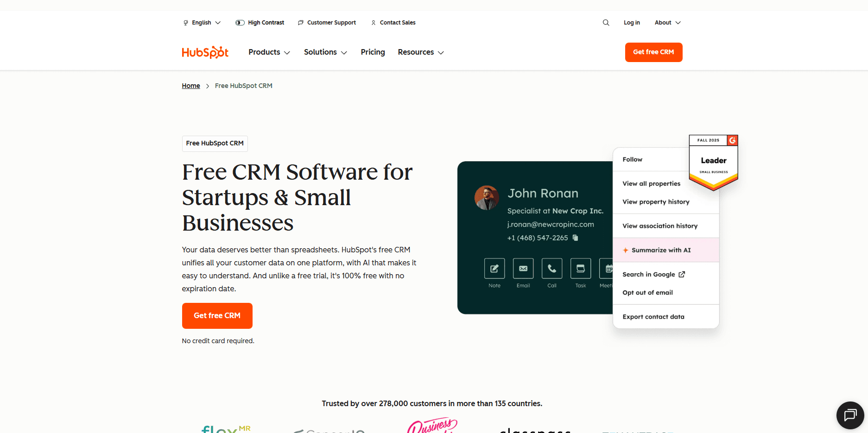Choose Export contact data from the menu
Viewport: 868px width, 433px height.
coord(653,316)
